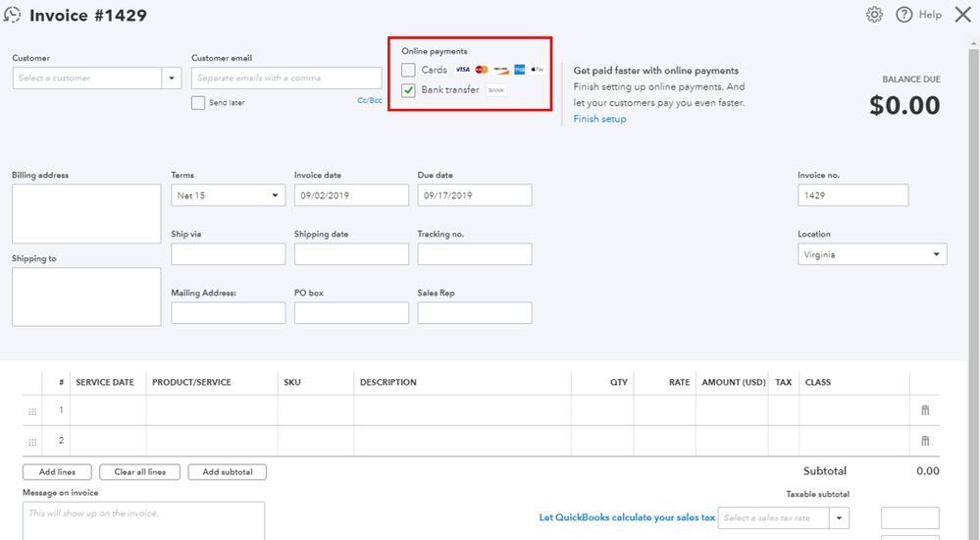Click the Add subtotal button
Image resolution: width=980 pixels, height=540 pixels.
point(228,472)
